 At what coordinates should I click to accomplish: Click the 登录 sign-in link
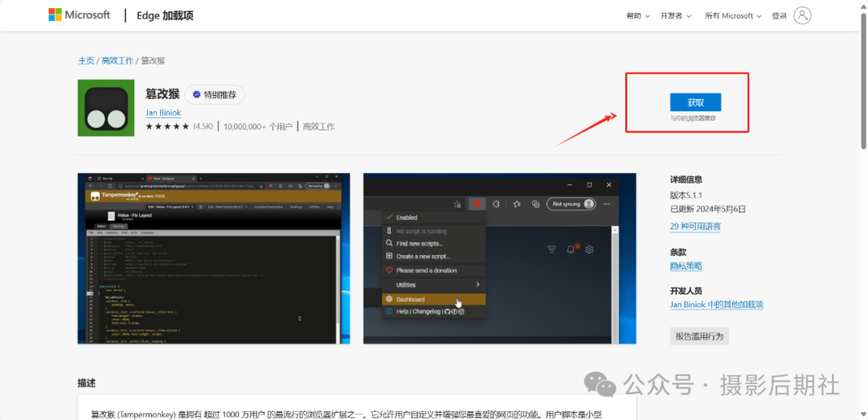click(x=779, y=16)
